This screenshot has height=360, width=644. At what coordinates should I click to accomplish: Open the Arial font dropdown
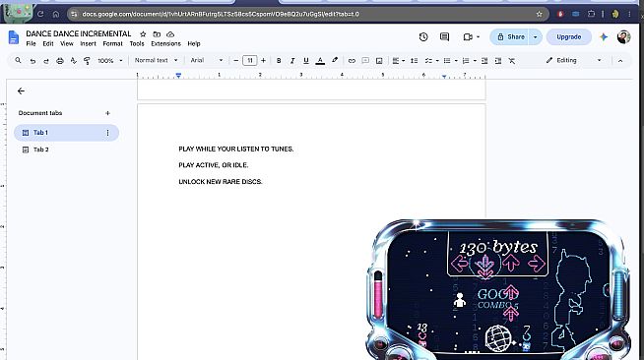pyautogui.click(x=207, y=60)
